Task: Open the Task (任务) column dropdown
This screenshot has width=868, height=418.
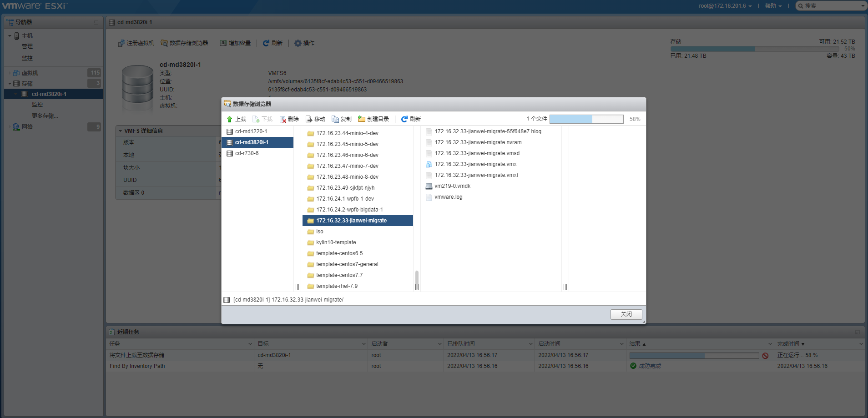Action: (250, 344)
